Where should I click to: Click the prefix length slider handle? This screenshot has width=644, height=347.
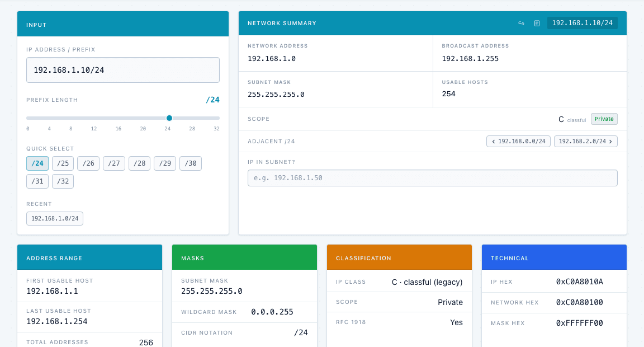[x=169, y=118]
